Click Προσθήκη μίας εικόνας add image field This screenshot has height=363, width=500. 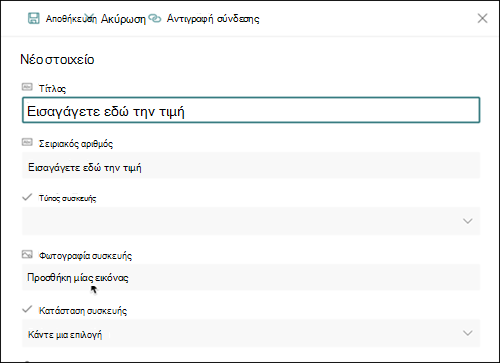click(251, 277)
